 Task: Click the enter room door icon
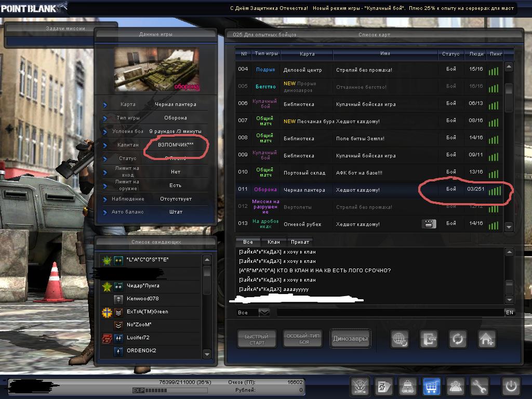click(429, 339)
